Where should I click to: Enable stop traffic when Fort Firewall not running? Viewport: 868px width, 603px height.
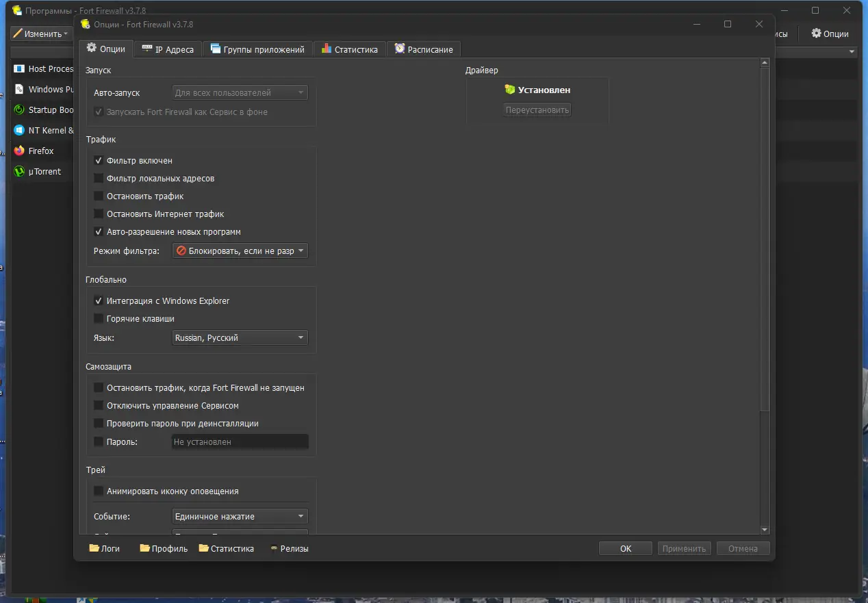pos(99,387)
